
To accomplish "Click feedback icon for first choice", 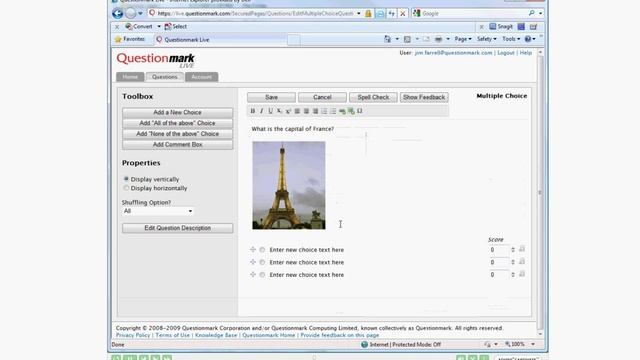I will [x=522, y=249].
